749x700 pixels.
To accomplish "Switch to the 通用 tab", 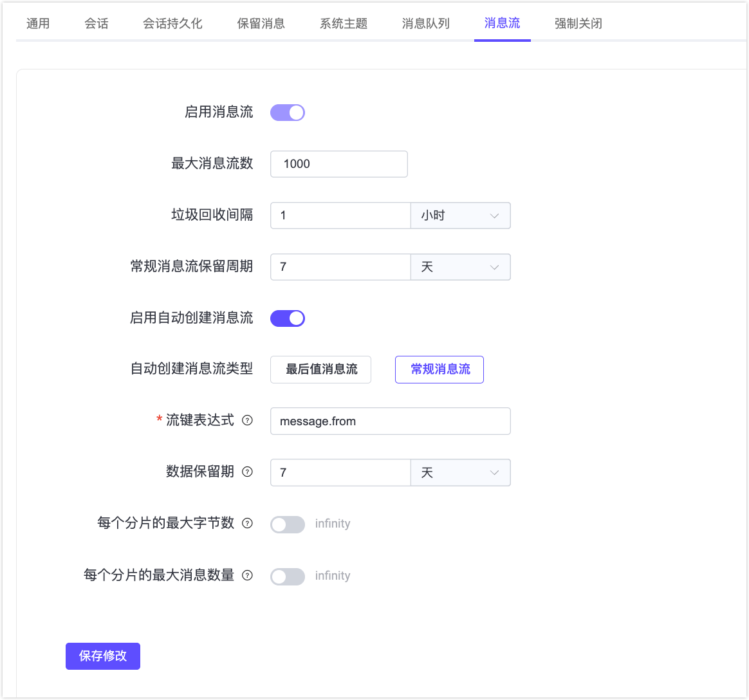I will pyautogui.click(x=37, y=23).
